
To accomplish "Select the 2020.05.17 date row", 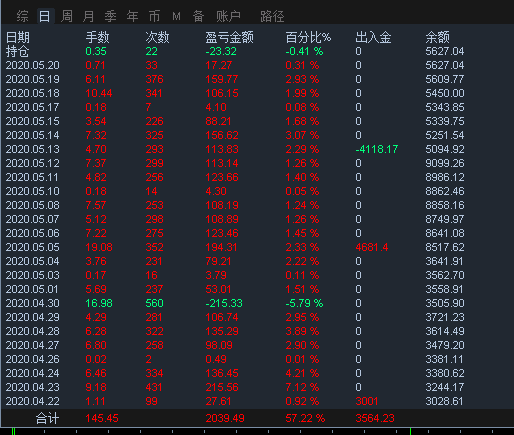I will pyautogui.click(x=33, y=107).
